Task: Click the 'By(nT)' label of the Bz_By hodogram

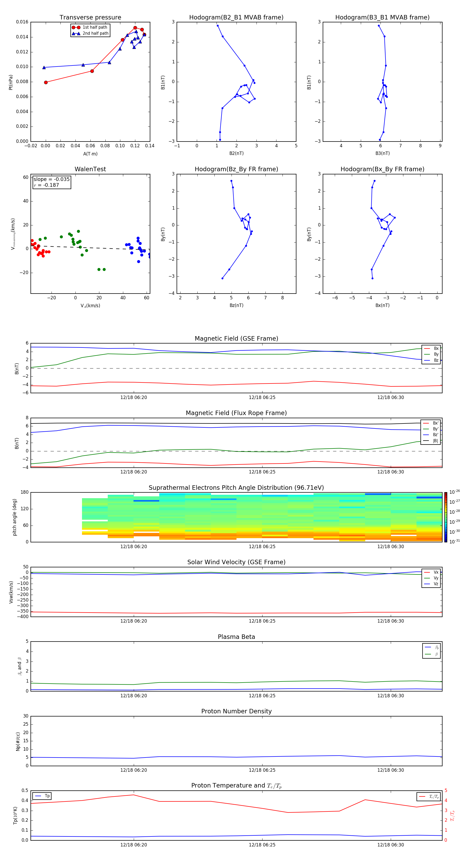Action: tap(163, 234)
